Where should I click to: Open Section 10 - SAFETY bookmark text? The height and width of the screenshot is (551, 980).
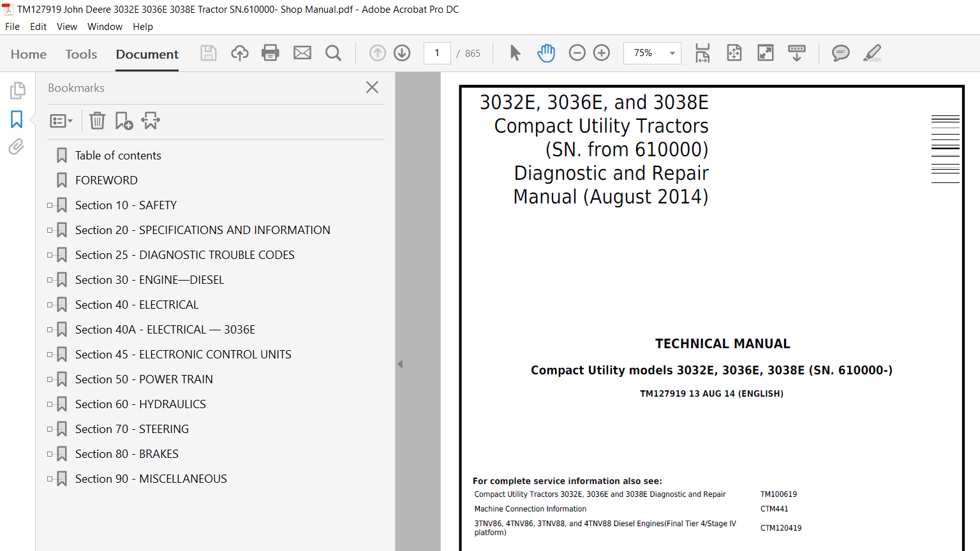point(126,205)
